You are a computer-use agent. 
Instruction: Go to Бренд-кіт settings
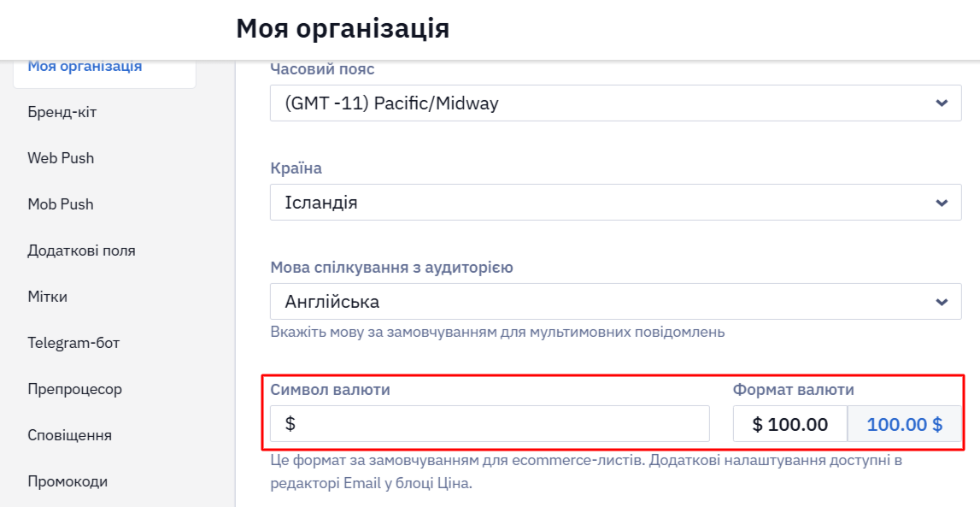point(62,112)
